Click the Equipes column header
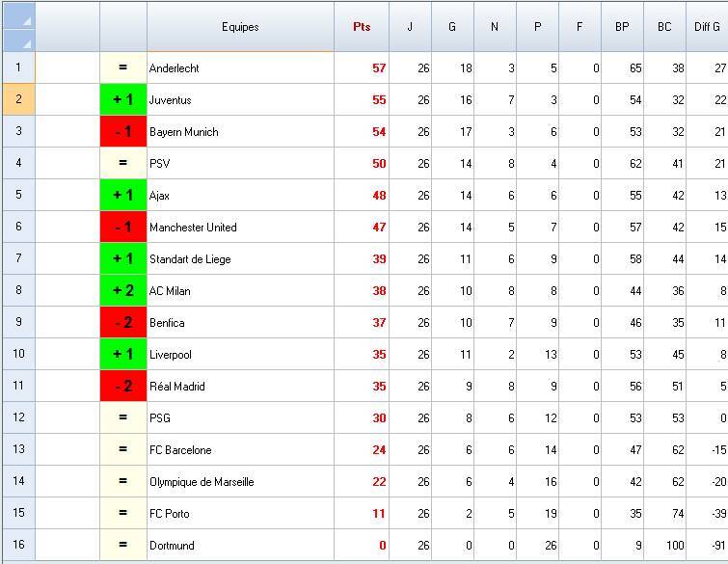This screenshot has width=728, height=564. click(240, 27)
